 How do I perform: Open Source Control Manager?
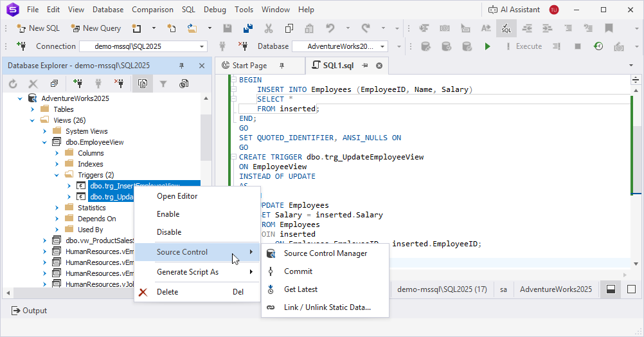[325, 253]
